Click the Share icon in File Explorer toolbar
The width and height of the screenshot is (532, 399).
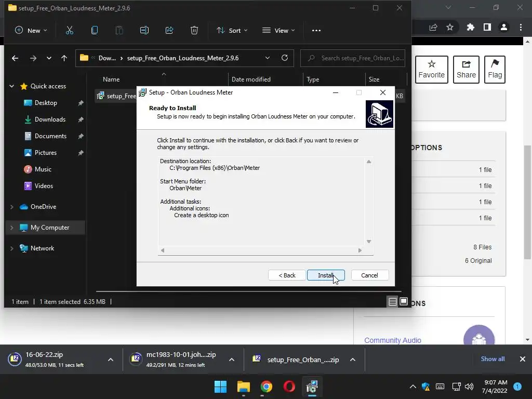[x=169, y=31]
